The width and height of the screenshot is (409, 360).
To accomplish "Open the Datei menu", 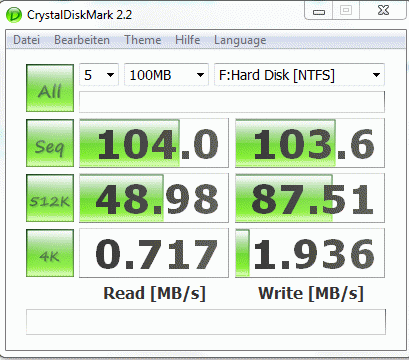I will click(x=26, y=40).
